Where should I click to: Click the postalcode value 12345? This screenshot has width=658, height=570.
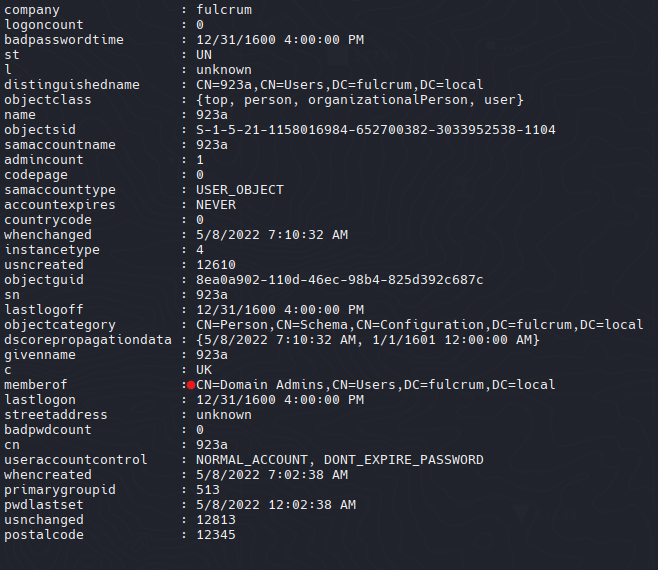click(x=216, y=535)
